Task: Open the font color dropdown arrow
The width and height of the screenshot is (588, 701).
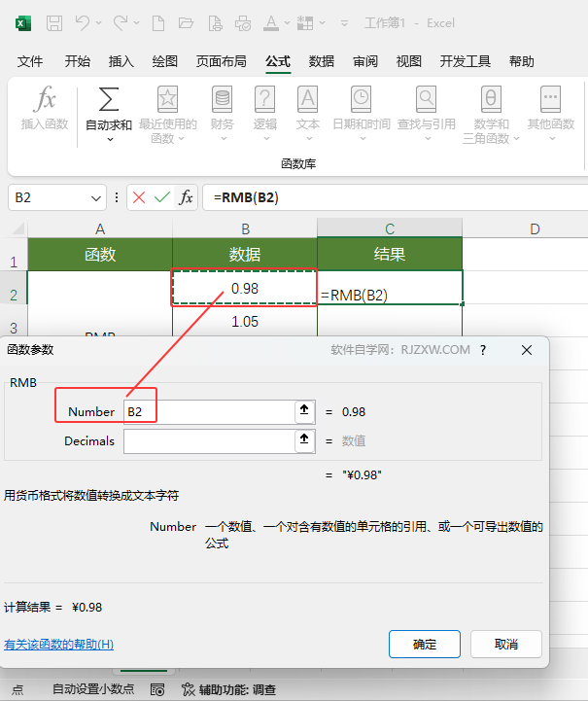Action: (288, 22)
